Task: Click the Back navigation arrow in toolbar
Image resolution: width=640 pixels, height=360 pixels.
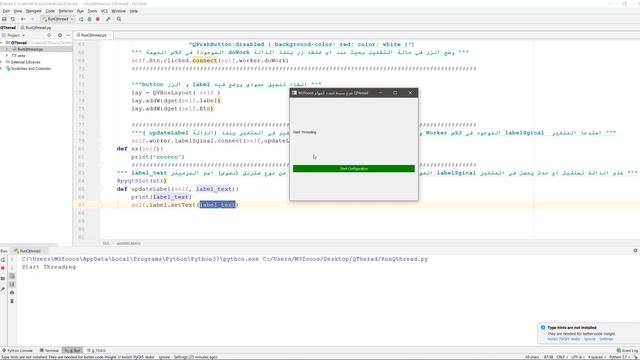Action: (x=23, y=19)
